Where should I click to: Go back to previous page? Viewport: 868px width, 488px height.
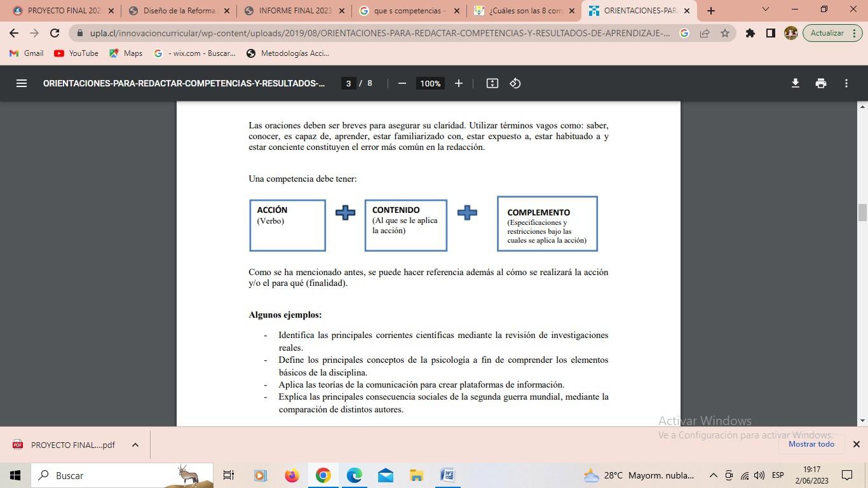click(14, 33)
